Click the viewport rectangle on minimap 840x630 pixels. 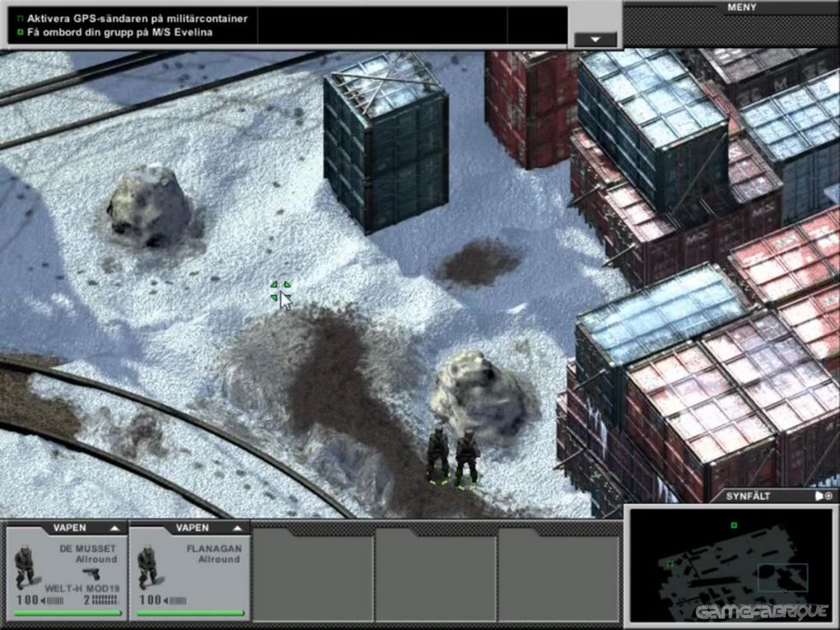click(x=783, y=578)
